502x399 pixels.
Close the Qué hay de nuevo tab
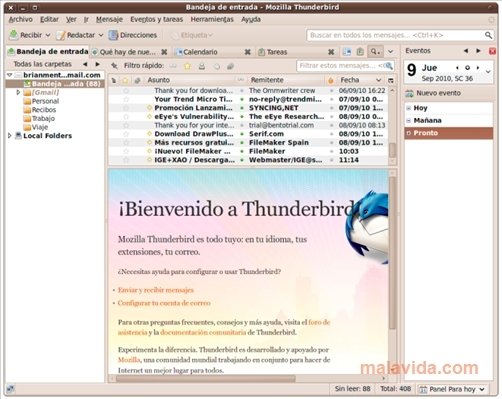(x=164, y=52)
